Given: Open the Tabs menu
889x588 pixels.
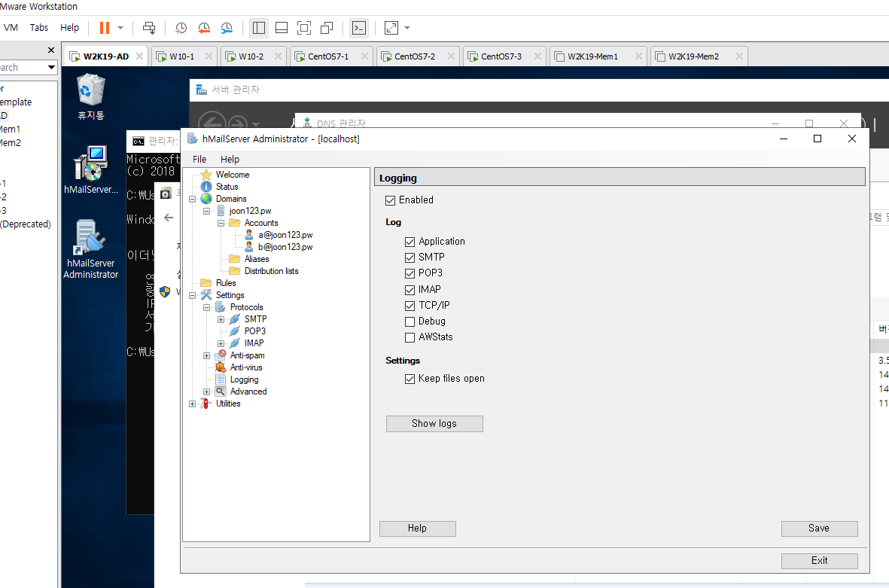Looking at the screenshot, I should pos(39,28).
